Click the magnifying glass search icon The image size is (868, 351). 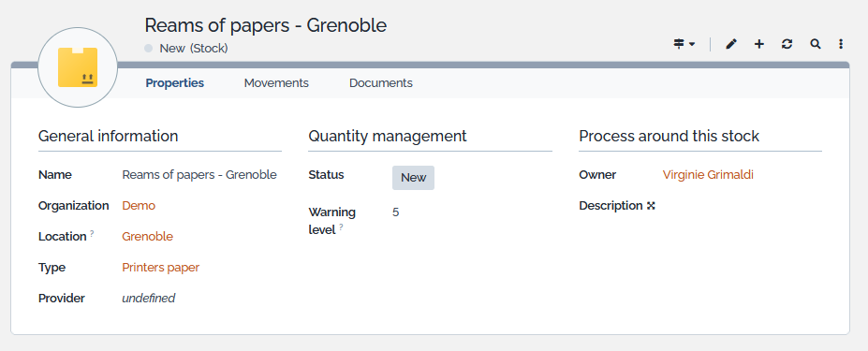(815, 44)
